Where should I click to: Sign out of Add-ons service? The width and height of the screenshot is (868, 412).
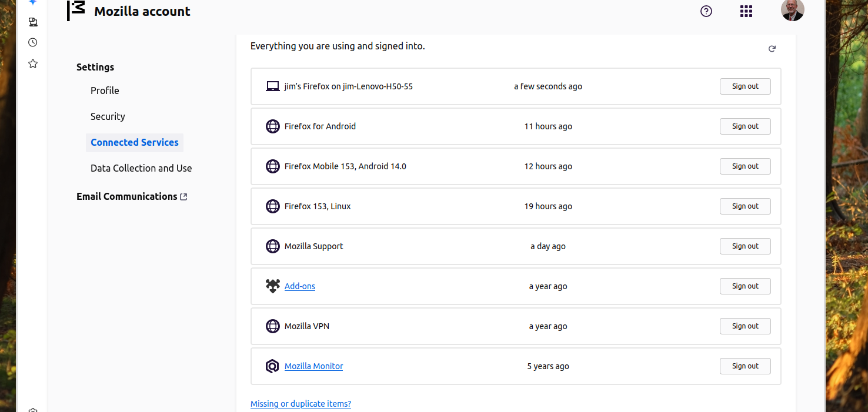(745, 286)
